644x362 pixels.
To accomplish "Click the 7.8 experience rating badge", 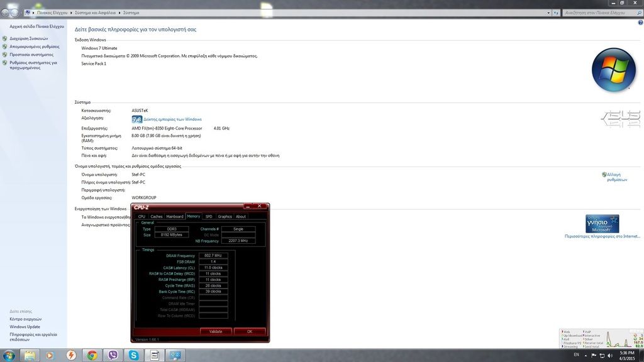I will coord(136,119).
